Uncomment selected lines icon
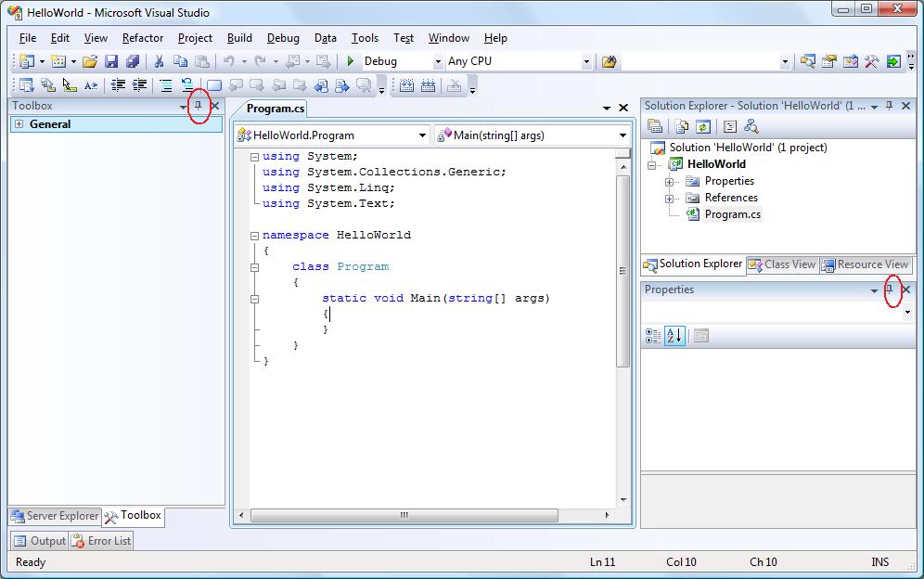This screenshot has width=924, height=579. point(187,86)
